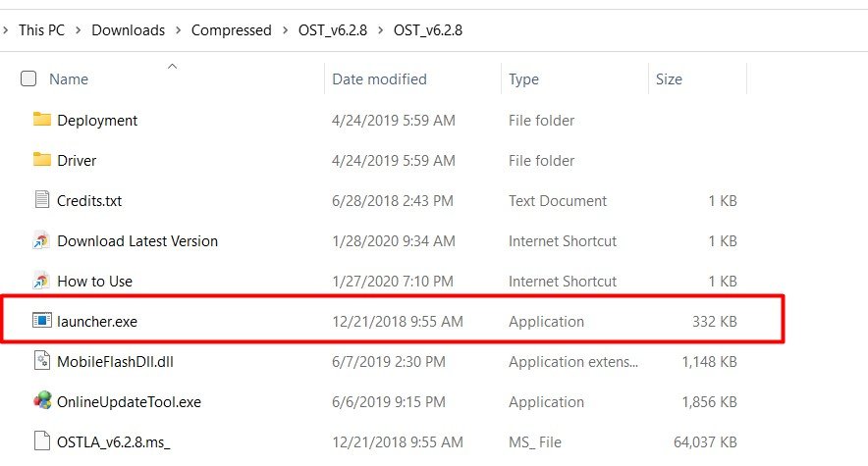Navigate to Downloads in breadcrumb

pos(128,29)
